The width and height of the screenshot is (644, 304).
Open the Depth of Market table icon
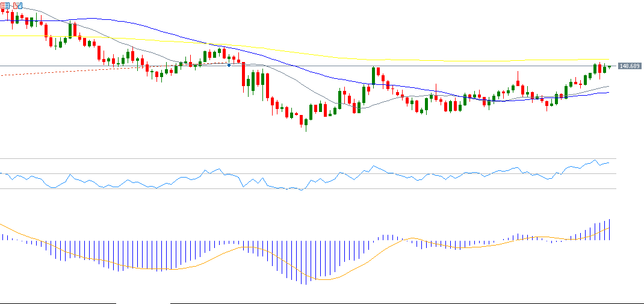(x=5, y=6)
